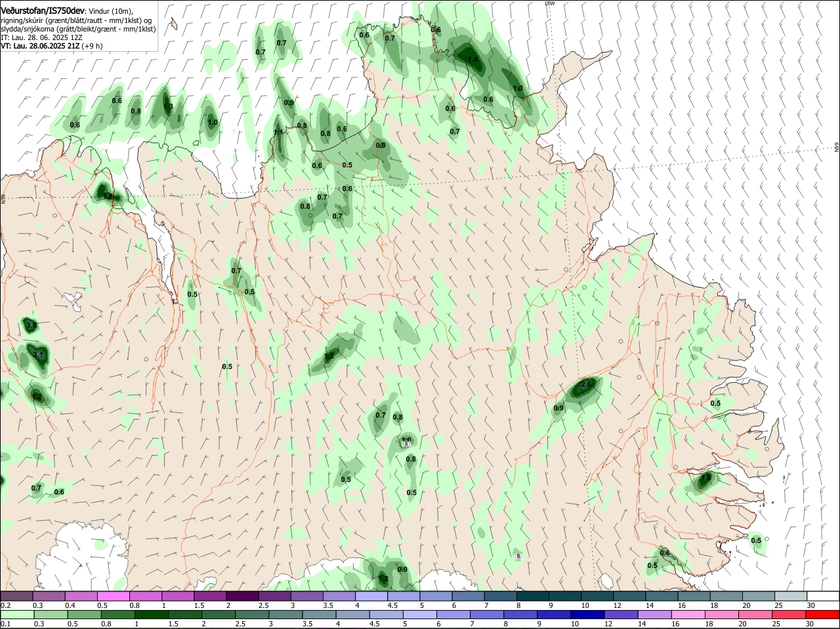Screen dimensions: 840x629
Task: Click the 0.1 label on the rain scale
Action: tap(6, 624)
